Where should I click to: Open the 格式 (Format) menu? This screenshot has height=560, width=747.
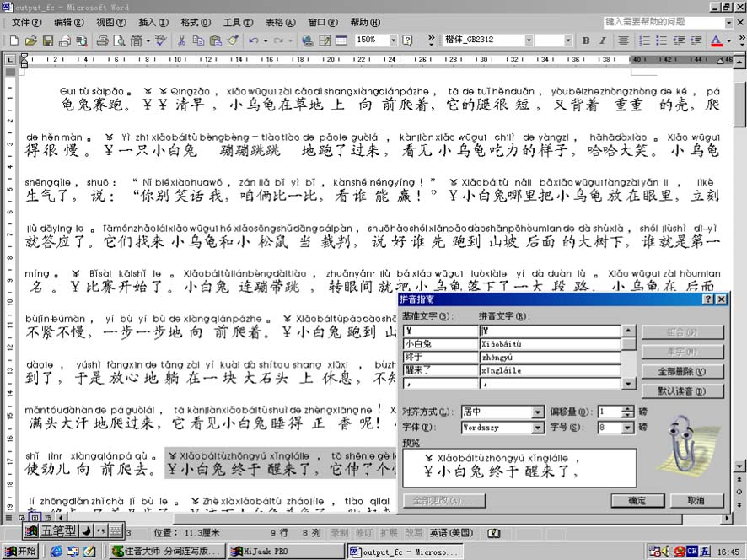point(196,22)
